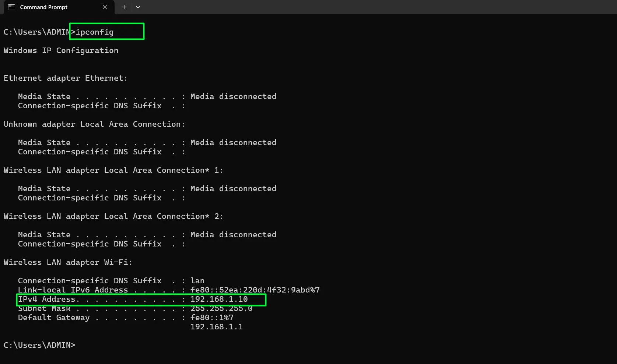Close the Command Prompt tab
Image resolution: width=617 pixels, height=364 pixels.
point(104,7)
